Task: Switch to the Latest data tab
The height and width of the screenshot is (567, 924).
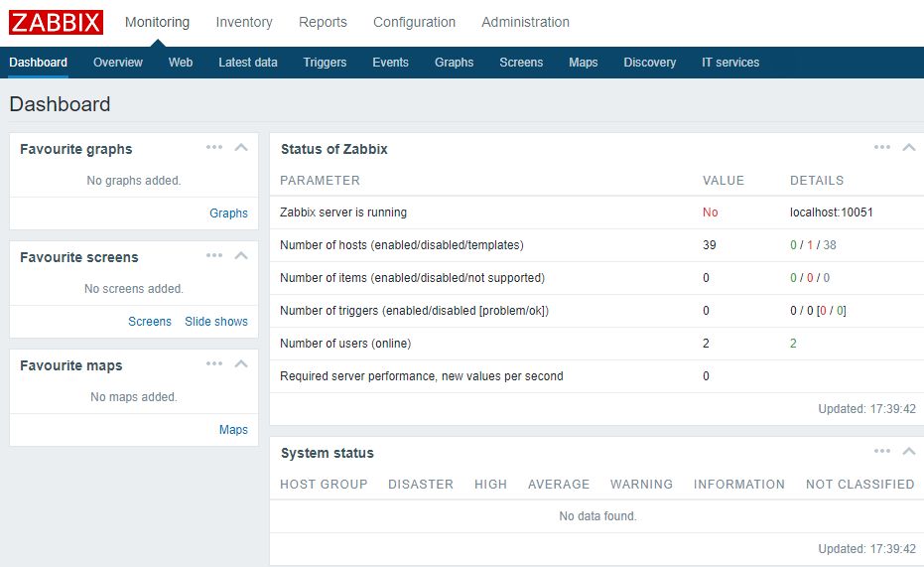Action: point(248,63)
